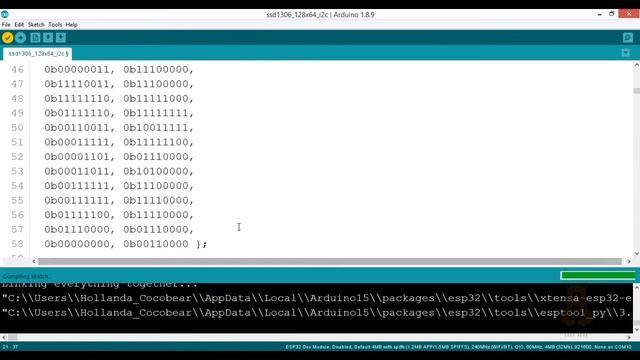This screenshot has width=640, height=360.
Task: Click line number 58 in the gutter
Action: 17,244
